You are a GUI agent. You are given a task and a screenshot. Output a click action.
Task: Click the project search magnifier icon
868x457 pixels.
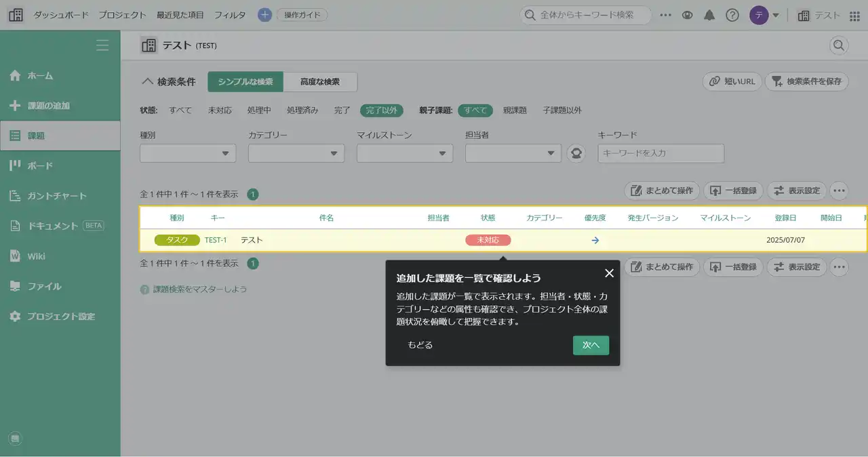(x=839, y=45)
